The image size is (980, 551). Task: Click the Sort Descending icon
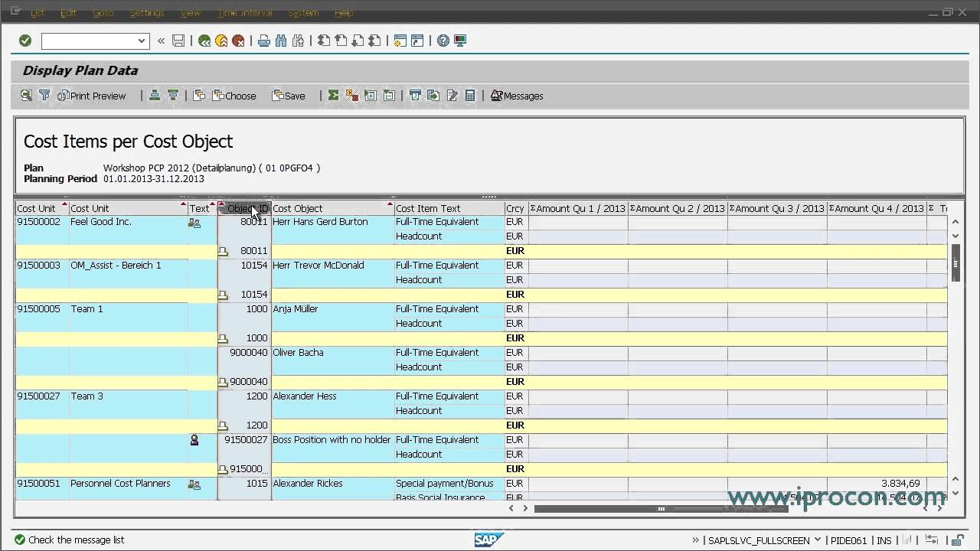173,96
